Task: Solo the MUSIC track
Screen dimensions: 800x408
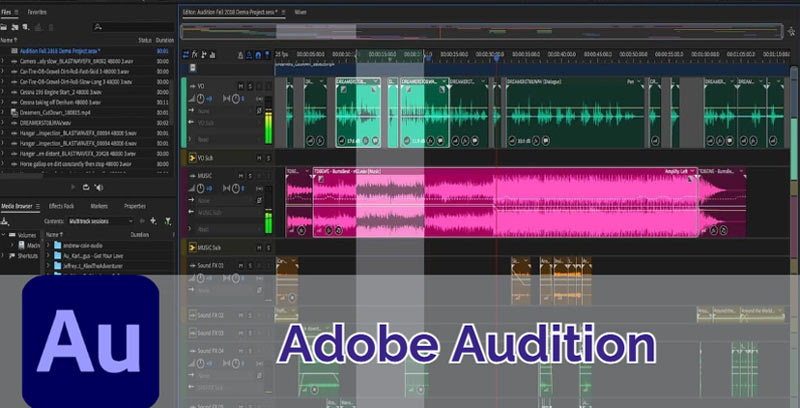Action: 250,176
